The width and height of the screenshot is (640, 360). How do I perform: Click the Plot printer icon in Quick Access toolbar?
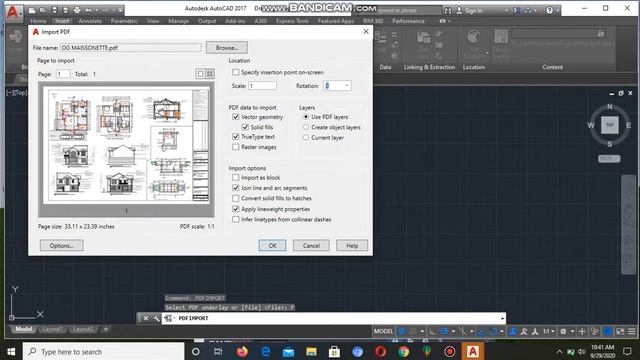tap(77, 10)
